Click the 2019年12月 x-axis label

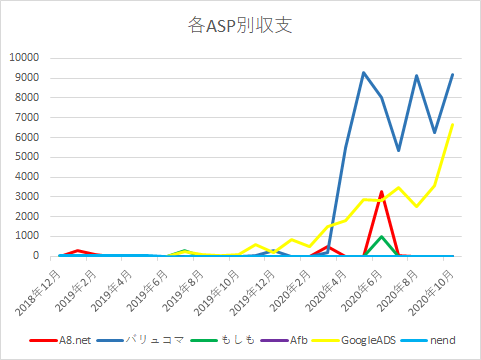tap(252, 293)
